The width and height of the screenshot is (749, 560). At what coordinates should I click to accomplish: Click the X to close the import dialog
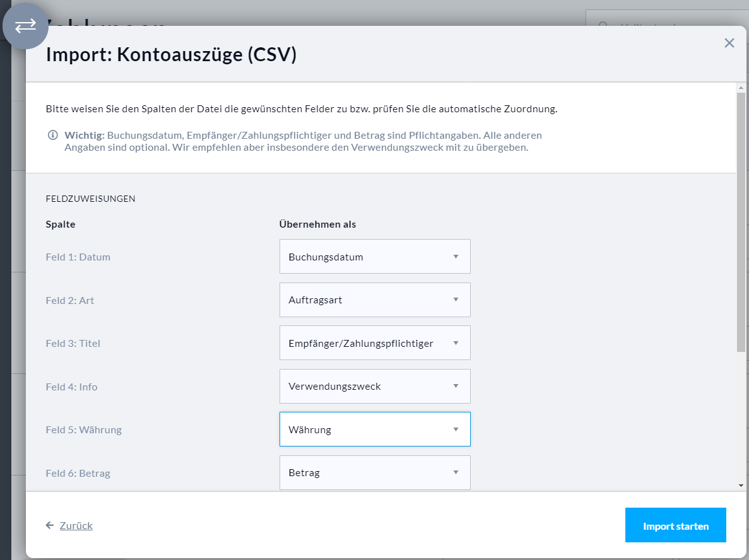tap(729, 43)
